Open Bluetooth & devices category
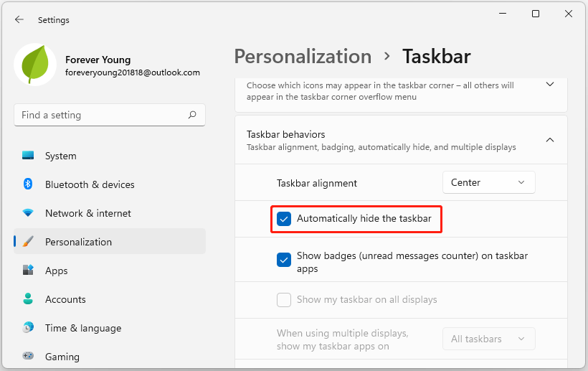The width and height of the screenshot is (588, 371). [110, 184]
